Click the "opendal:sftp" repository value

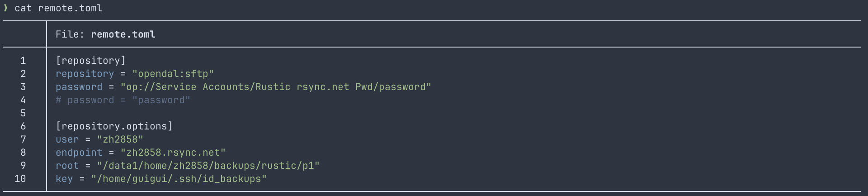(173, 74)
